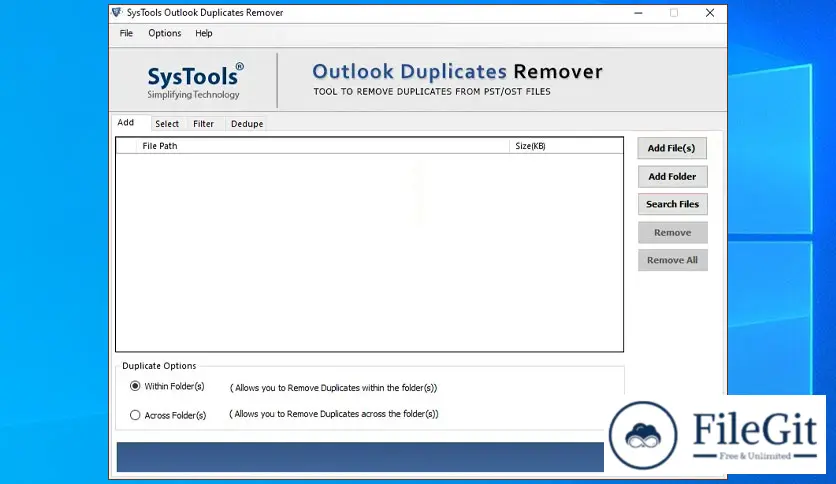The width and height of the screenshot is (836, 484).
Task: Minimize the Outlook Duplicates Remover window
Action: tap(638, 13)
